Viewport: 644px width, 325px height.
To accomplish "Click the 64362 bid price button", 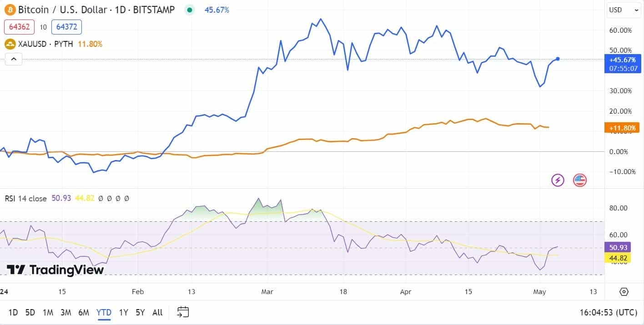I will (x=19, y=27).
